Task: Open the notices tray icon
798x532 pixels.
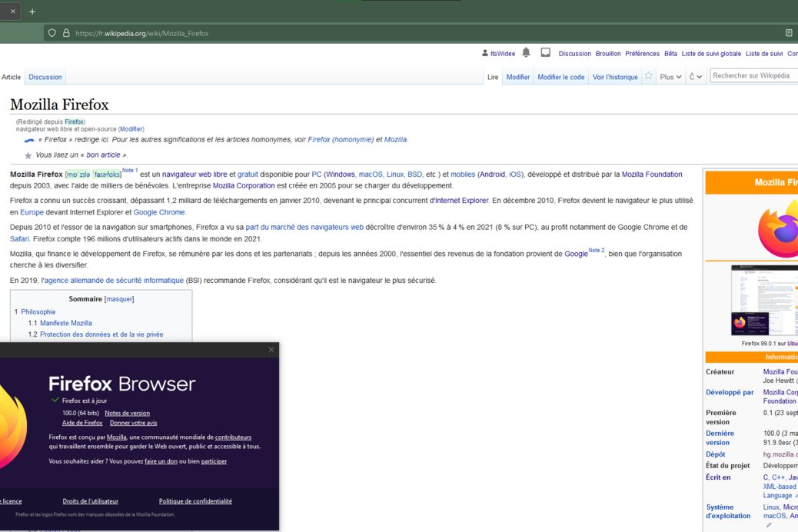Action: pos(545,52)
